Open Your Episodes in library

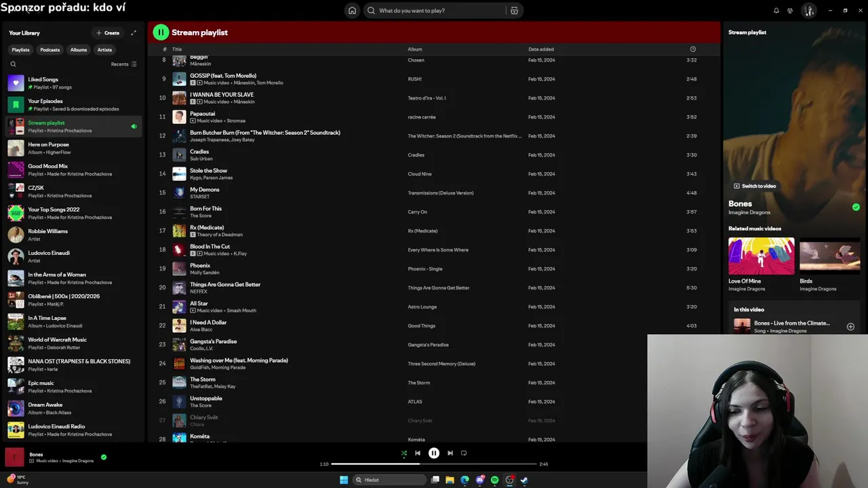(x=73, y=104)
